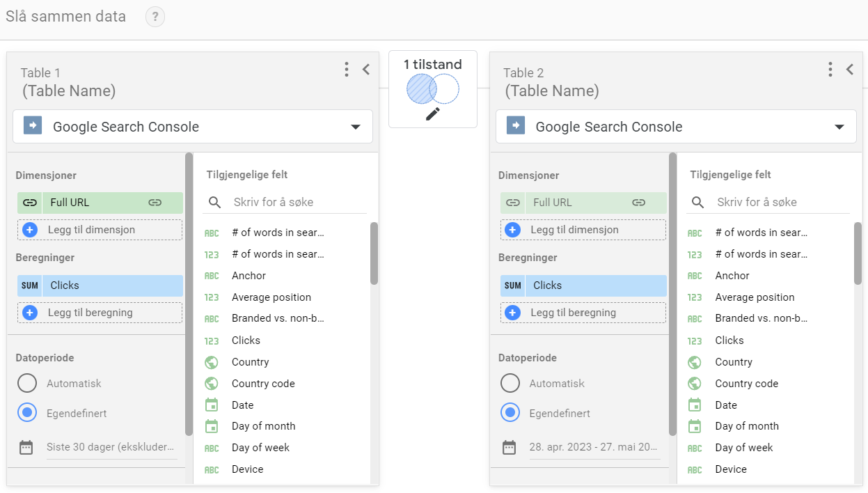Click SUM aggregation badge on Clicks in Table 2
868x493 pixels.
(512, 285)
